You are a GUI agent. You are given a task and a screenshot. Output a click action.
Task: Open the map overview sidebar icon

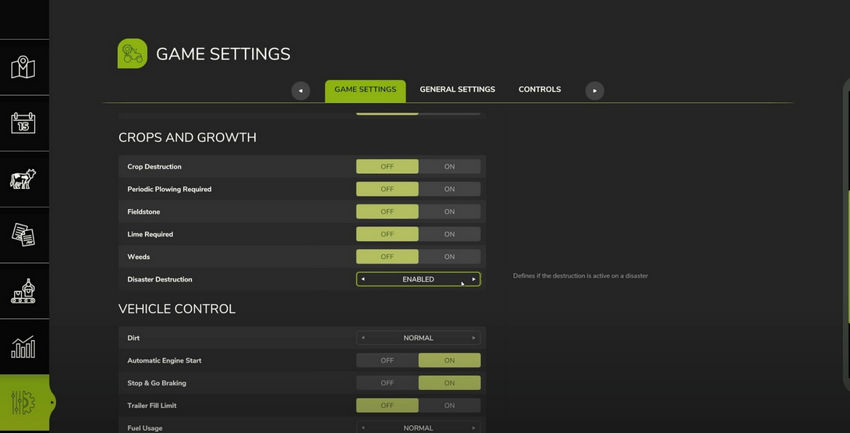(x=23, y=67)
